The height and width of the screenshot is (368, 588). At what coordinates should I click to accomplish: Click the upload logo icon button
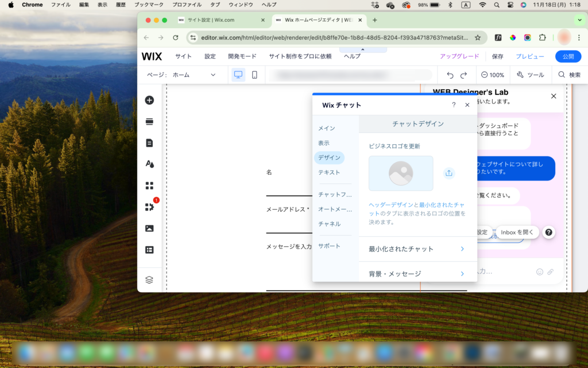(449, 173)
